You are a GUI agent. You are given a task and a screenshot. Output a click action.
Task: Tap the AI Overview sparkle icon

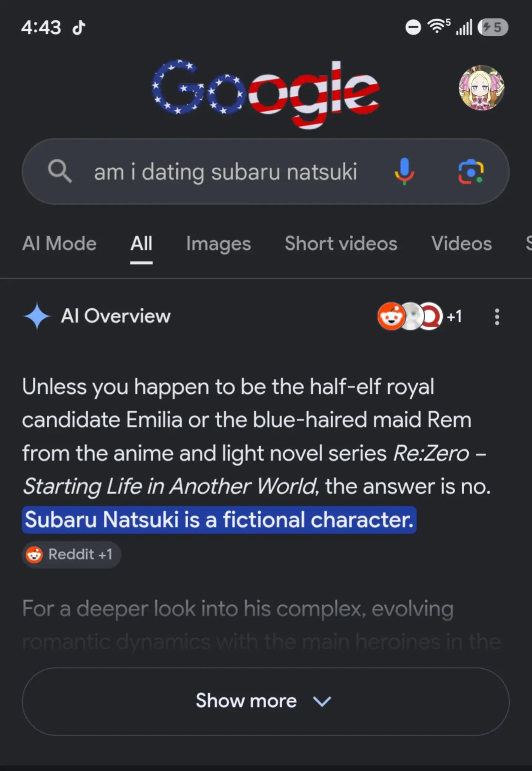[x=37, y=316]
